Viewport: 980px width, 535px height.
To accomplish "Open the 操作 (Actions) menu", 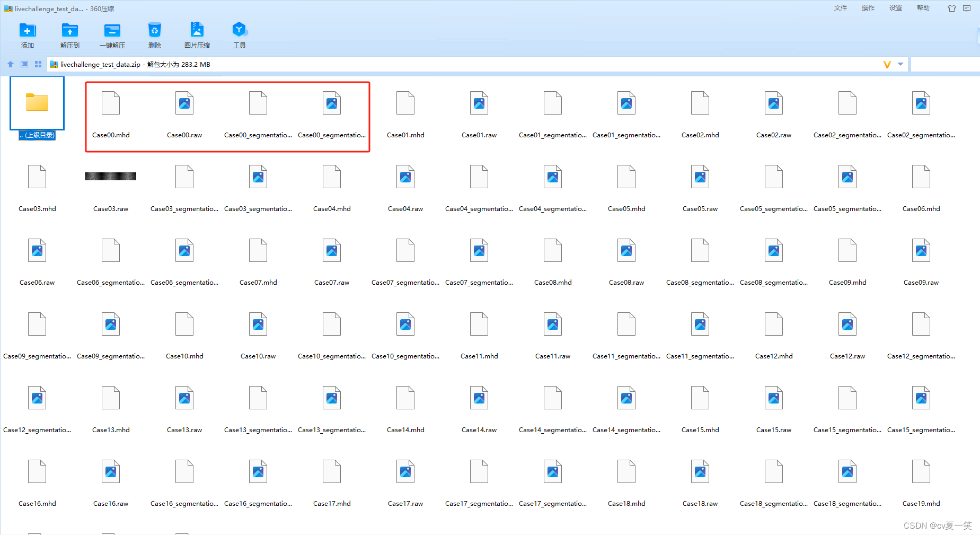I will click(x=868, y=8).
